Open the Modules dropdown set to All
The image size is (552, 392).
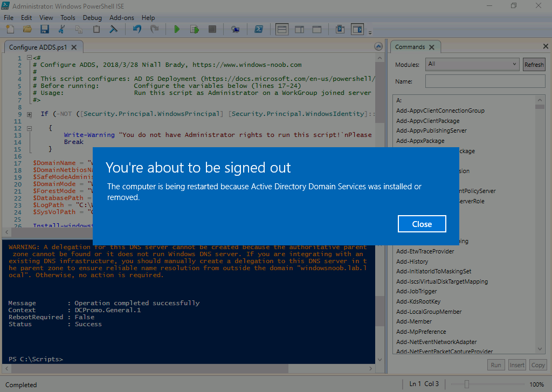click(x=472, y=64)
